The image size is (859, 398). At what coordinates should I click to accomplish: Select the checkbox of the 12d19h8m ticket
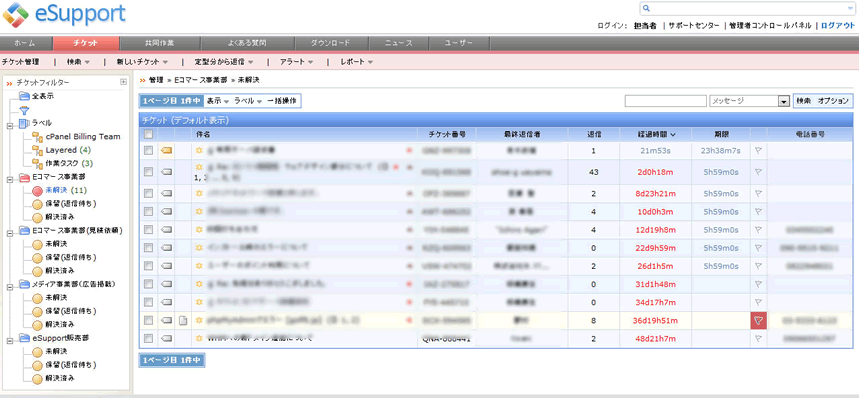148,229
